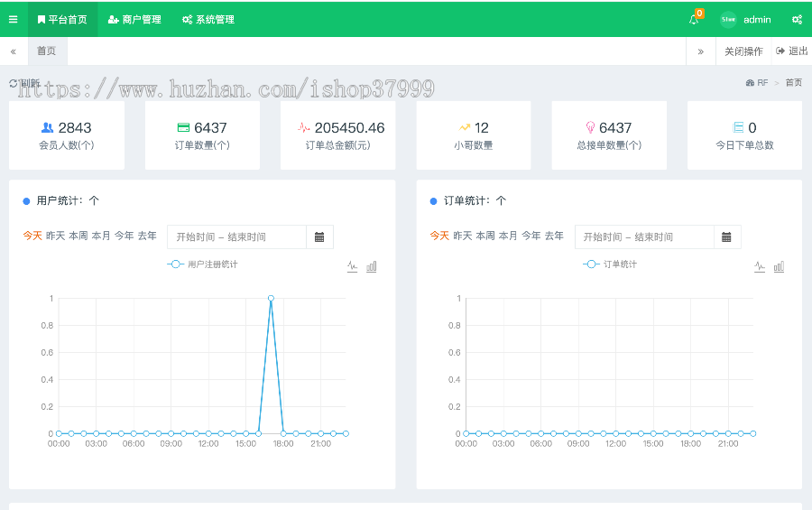Click the 订单数量 card icon
812x510 pixels.
tap(183, 127)
